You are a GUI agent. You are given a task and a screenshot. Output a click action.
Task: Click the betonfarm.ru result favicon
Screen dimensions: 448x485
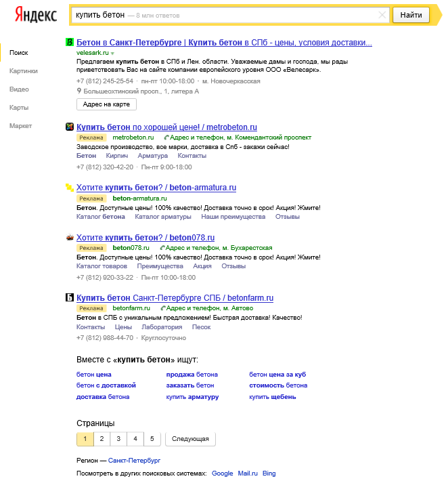click(69, 298)
